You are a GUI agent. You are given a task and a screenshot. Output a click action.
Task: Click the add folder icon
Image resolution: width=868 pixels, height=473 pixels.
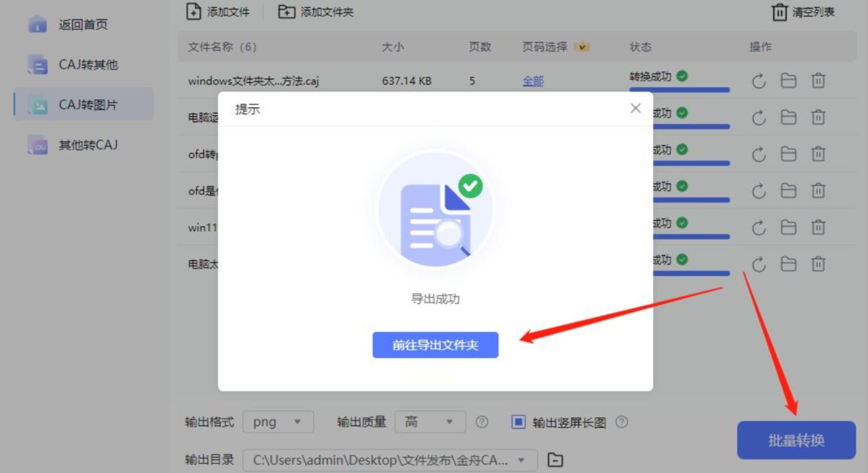286,12
